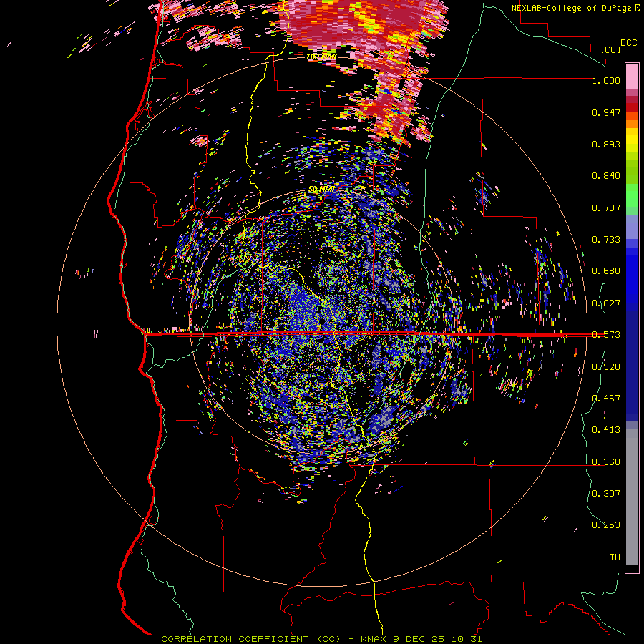The width and height of the screenshot is (644, 644).
Task: Click the 100 NMI range ring label
Action: pos(321,57)
